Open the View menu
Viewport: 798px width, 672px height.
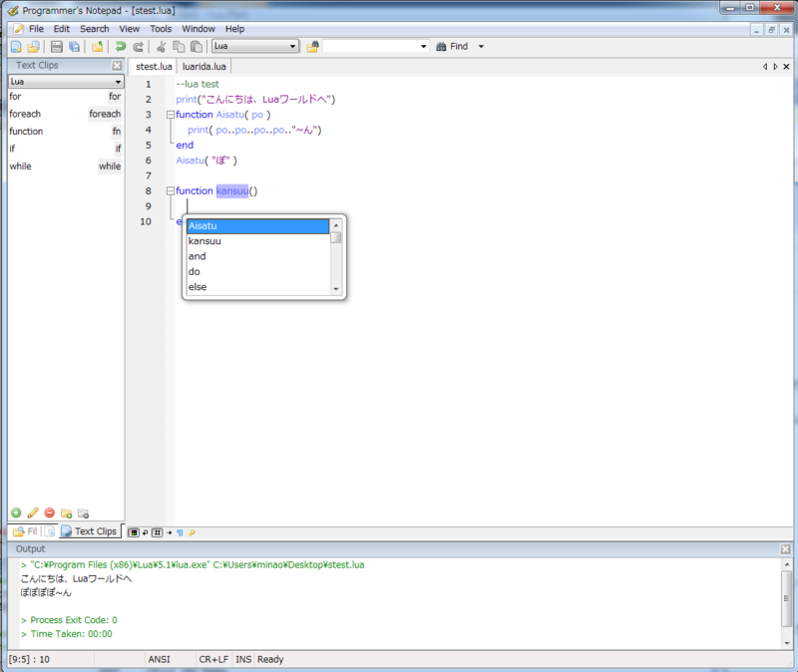pyautogui.click(x=130, y=29)
